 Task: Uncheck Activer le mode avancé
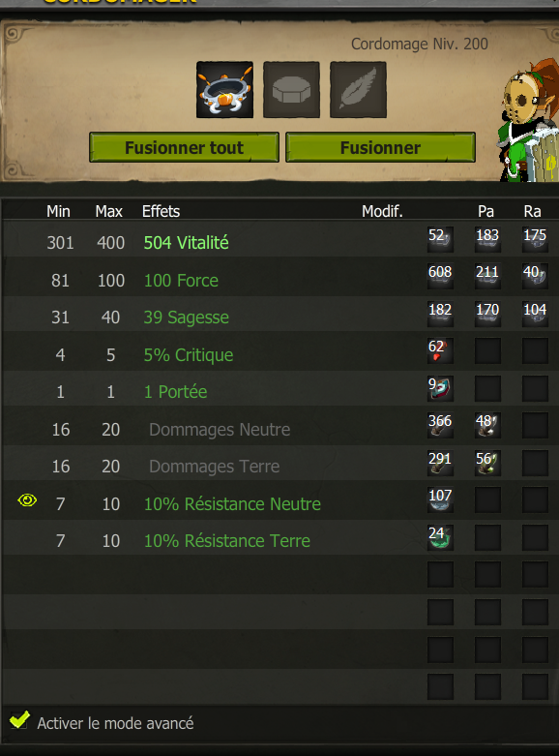18,720
